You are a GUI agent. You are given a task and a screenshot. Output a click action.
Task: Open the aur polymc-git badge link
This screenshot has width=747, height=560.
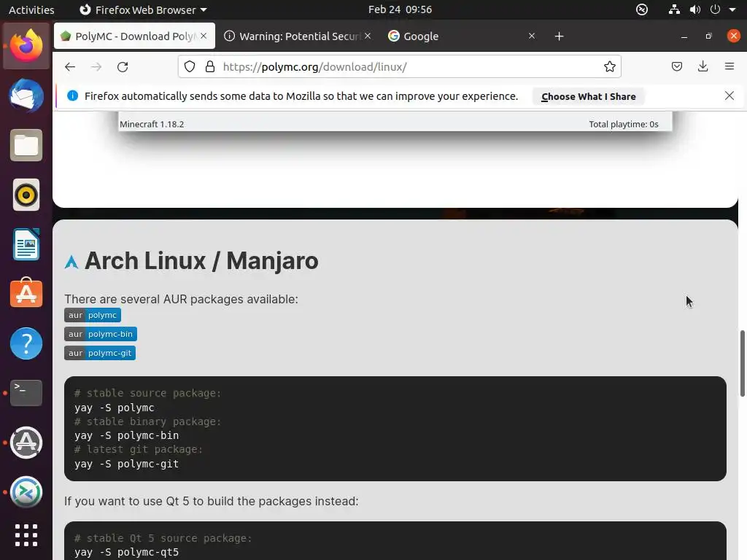[x=100, y=354]
